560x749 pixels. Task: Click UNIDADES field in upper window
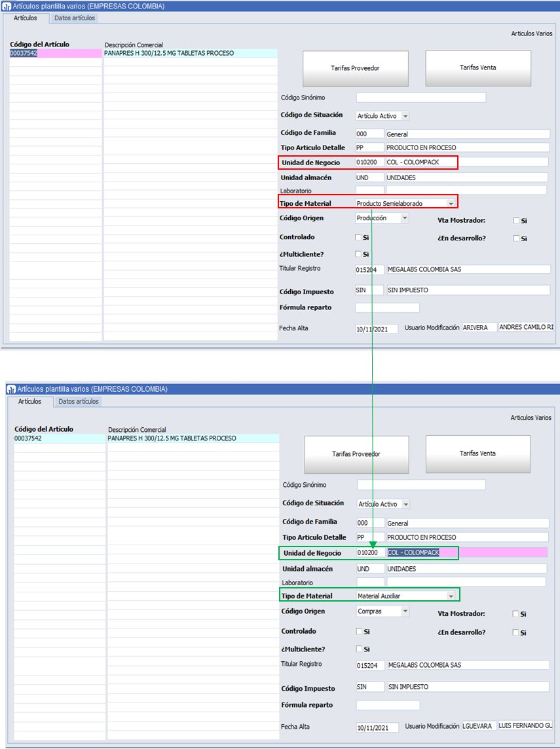point(467,178)
